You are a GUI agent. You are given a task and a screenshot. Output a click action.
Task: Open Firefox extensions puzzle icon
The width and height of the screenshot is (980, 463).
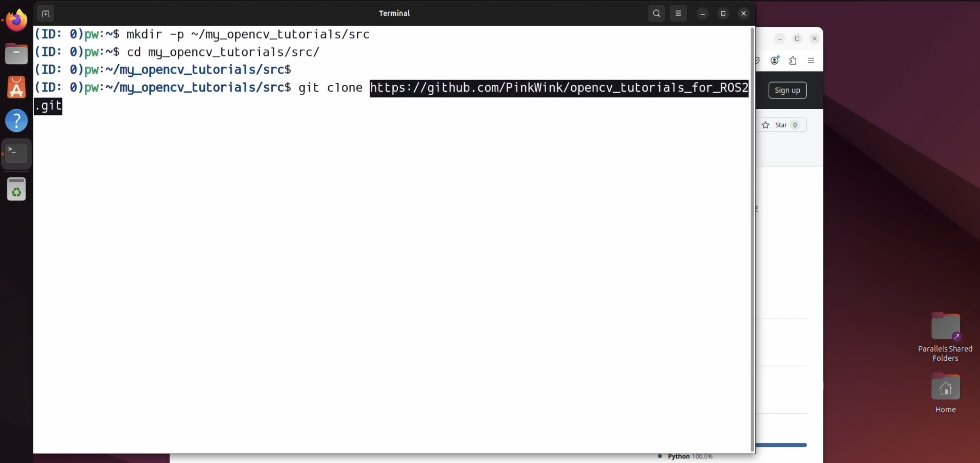coord(793,61)
